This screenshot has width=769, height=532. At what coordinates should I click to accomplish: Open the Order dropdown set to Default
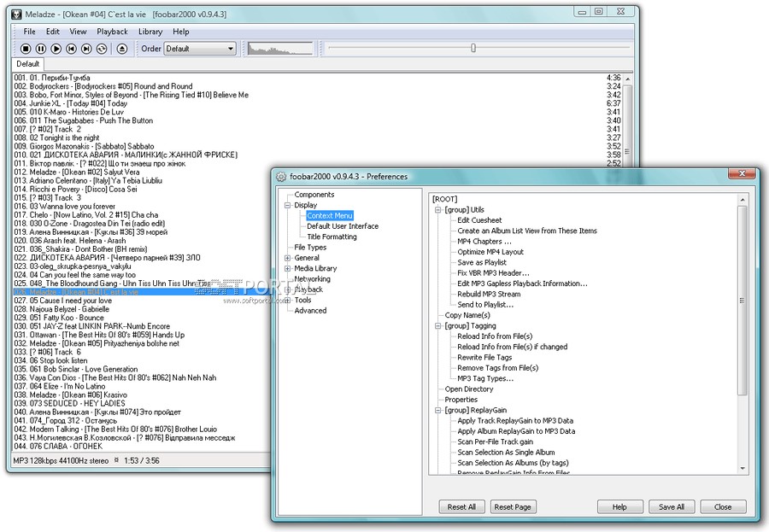(200, 49)
